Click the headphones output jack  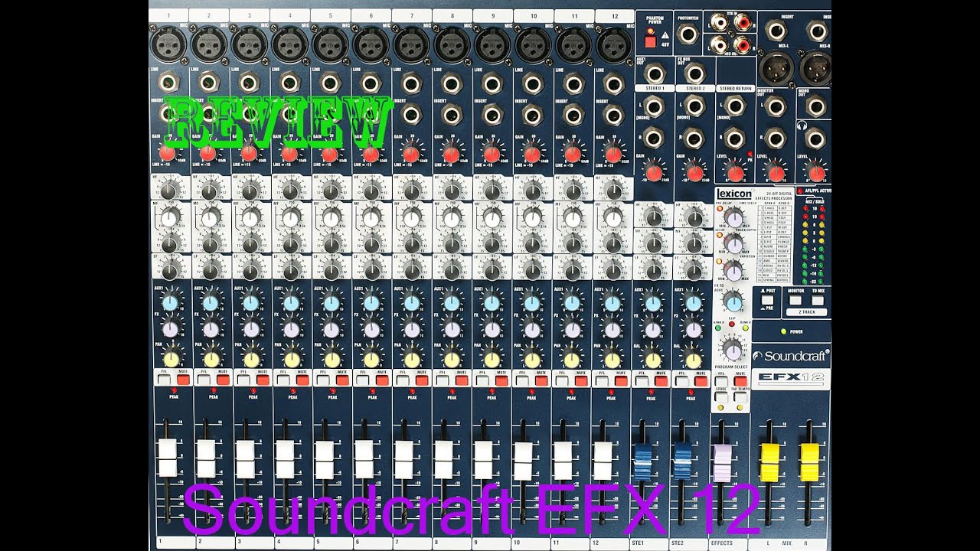click(x=816, y=137)
